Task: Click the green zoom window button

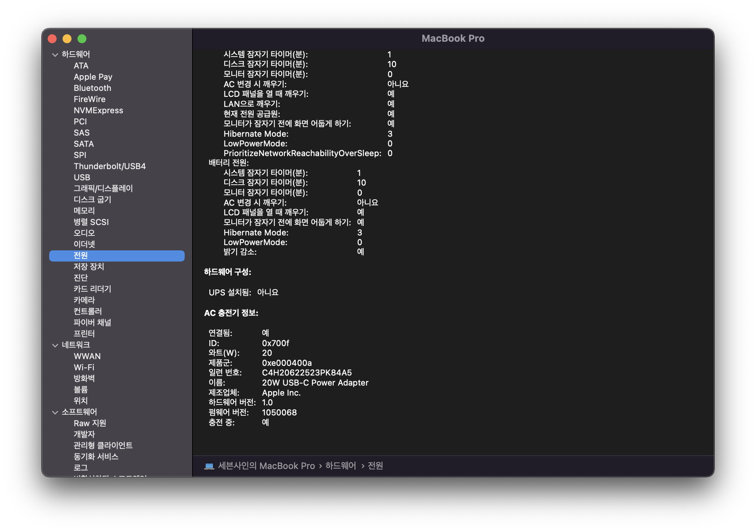Action: (x=82, y=39)
